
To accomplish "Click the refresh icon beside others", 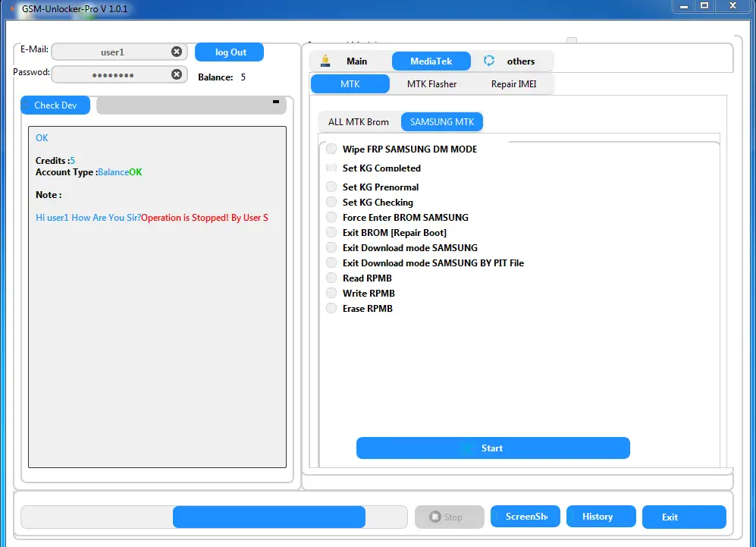I will 489,61.
